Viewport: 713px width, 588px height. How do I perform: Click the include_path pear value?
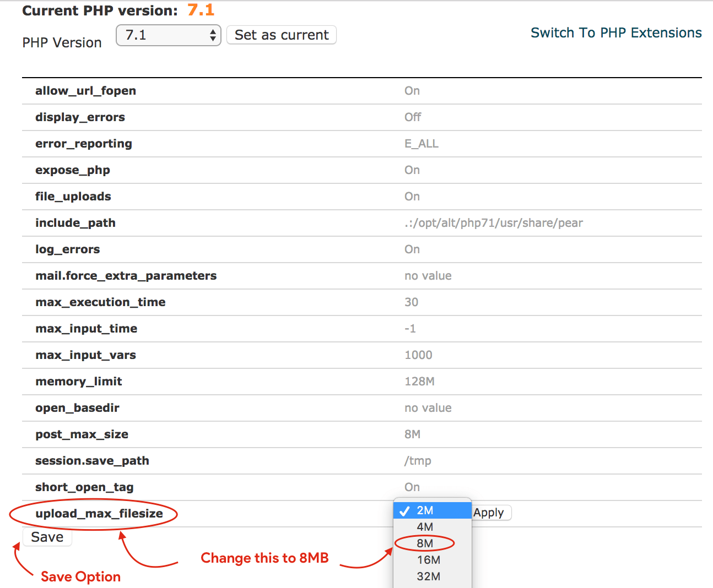494,222
